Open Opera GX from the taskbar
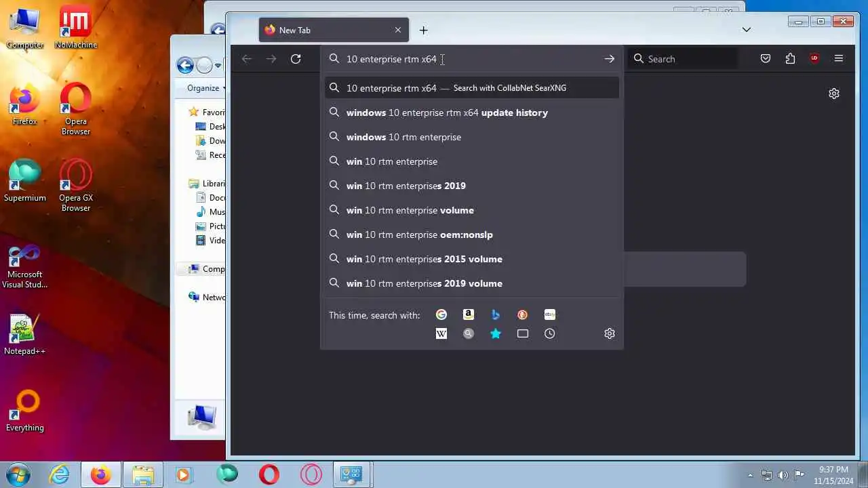Viewport: 868px width, 488px height. point(311,474)
